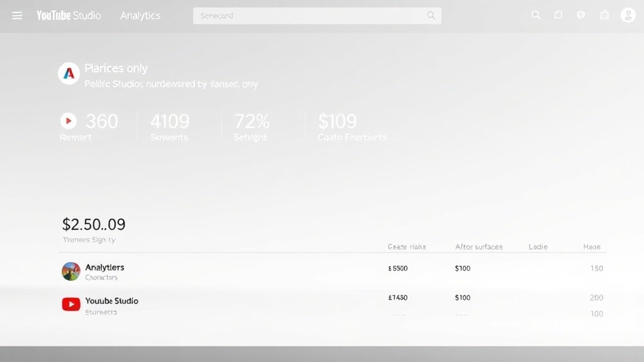Open the comments icon in header

[558, 15]
